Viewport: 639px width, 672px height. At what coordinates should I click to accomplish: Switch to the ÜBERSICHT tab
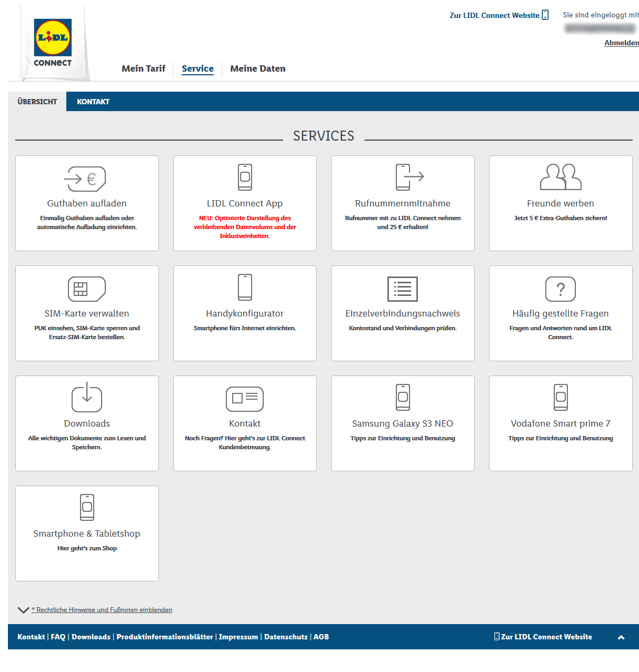pos(37,102)
